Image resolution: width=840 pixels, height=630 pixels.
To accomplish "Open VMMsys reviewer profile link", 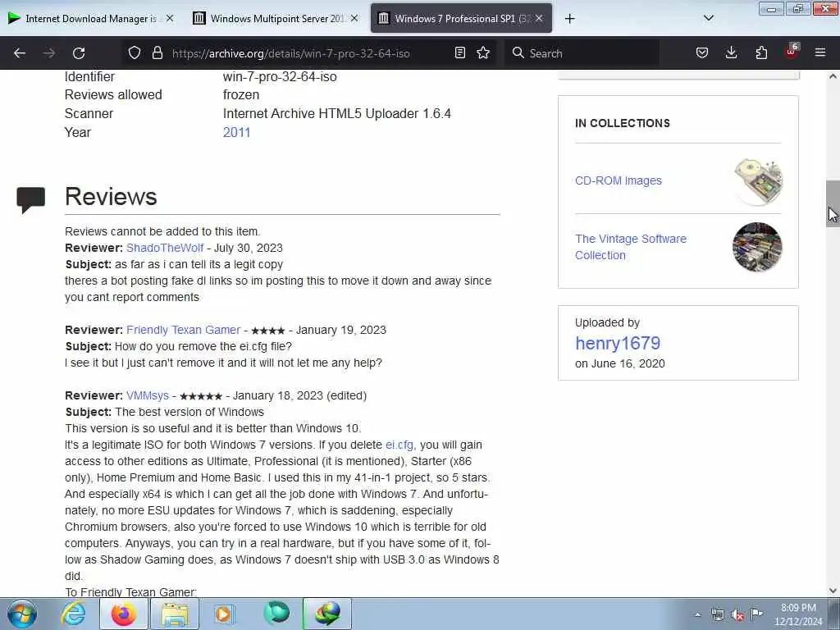I will [x=148, y=395].
